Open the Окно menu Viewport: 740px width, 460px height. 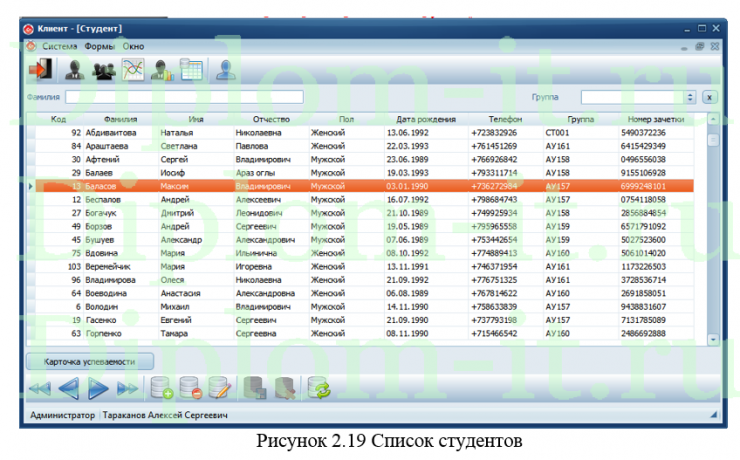pyautogui.click(x=133, y=46)
